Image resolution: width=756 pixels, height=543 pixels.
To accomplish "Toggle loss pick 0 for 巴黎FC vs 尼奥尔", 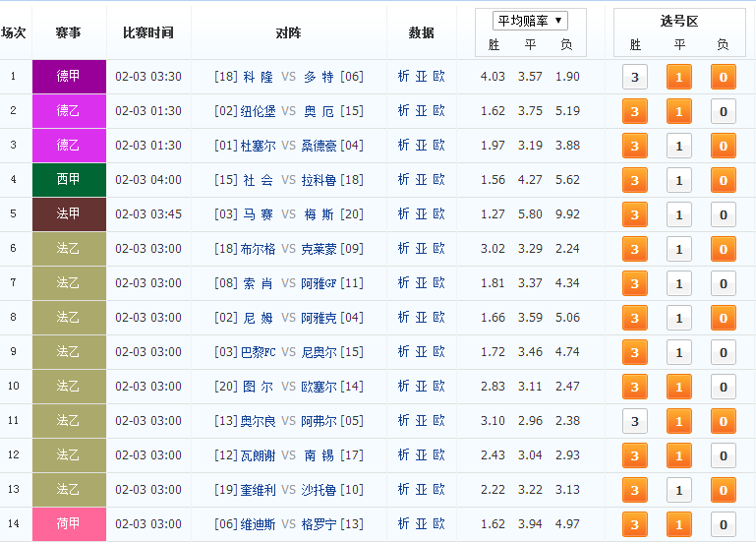I will 723,353.
